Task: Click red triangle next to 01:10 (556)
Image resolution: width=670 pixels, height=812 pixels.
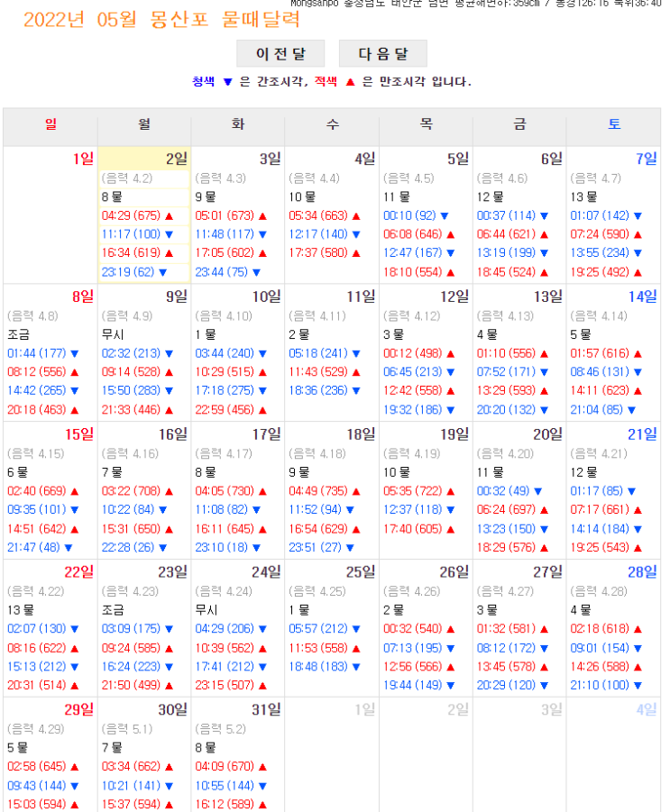Action: point(544,353)
